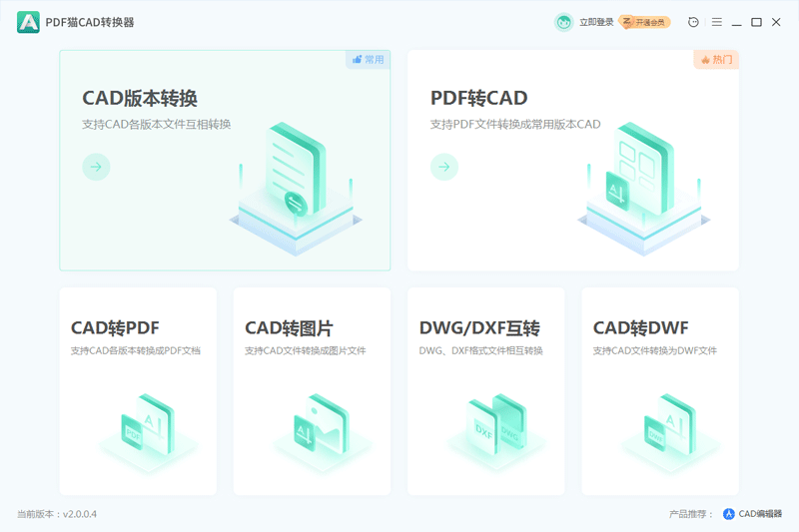The height and width of the screenshot is (532, 799).
Task: Click the 立即登录 login link
Action: click(x=596, y=22)
